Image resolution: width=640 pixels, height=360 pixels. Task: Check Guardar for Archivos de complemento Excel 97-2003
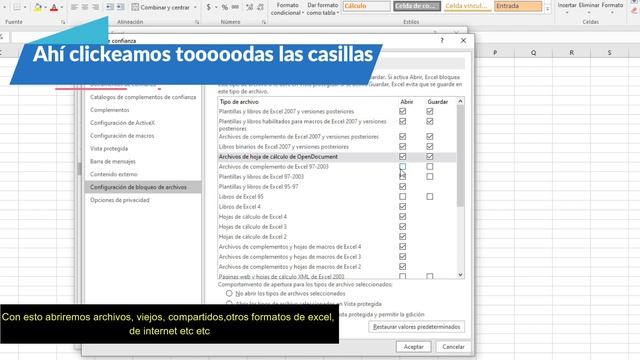click(429, 167)
